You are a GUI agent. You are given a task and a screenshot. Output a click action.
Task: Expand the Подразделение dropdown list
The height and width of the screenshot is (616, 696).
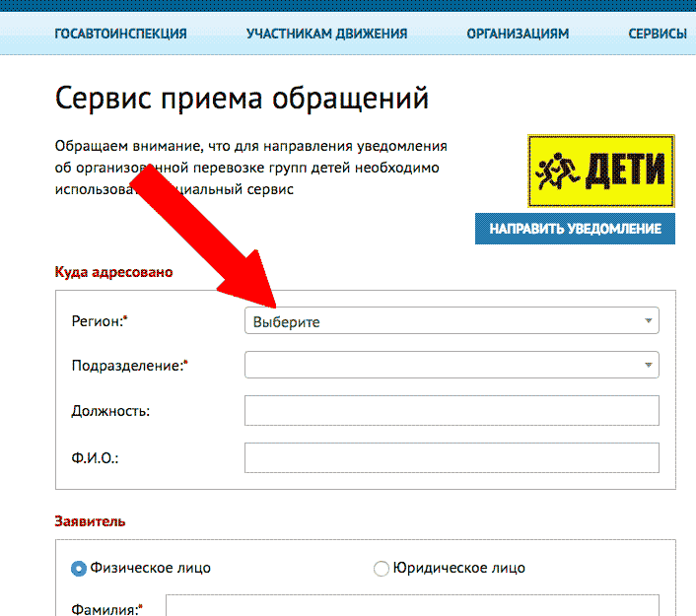(452, 365)
